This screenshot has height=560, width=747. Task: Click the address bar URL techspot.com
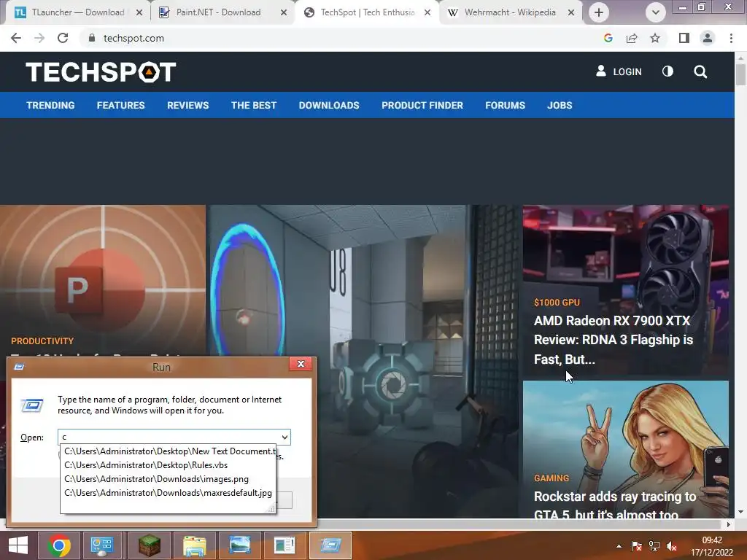[x=133, y=38]
